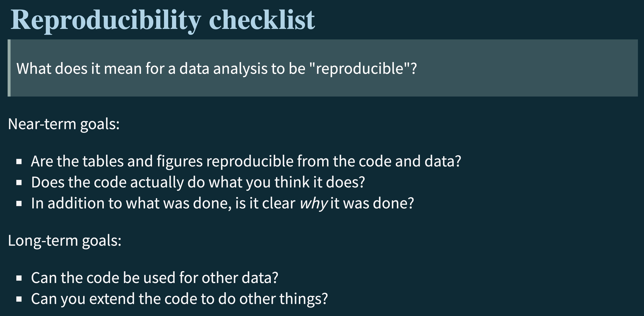Click the phrase 'other things?'
This screenshot has width=644, height=316.
click(283, 299)
